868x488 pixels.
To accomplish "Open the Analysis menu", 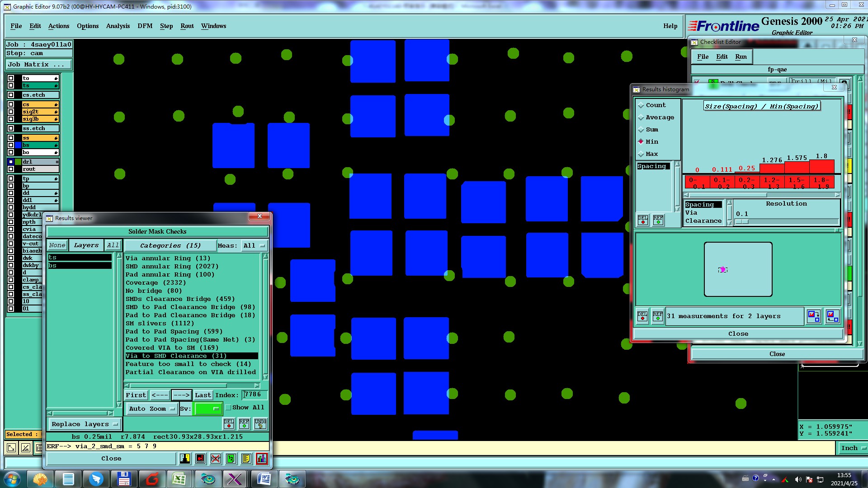I will coord(118,26).
